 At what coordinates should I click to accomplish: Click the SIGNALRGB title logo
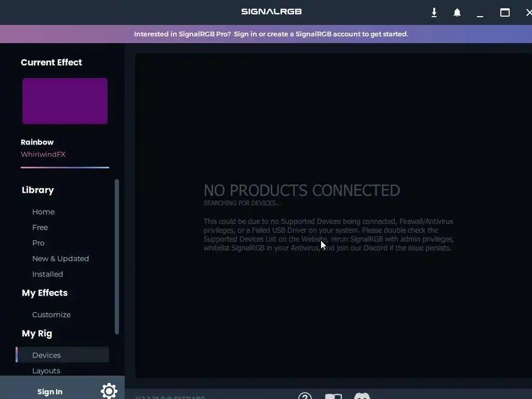[x=271, y=11]
